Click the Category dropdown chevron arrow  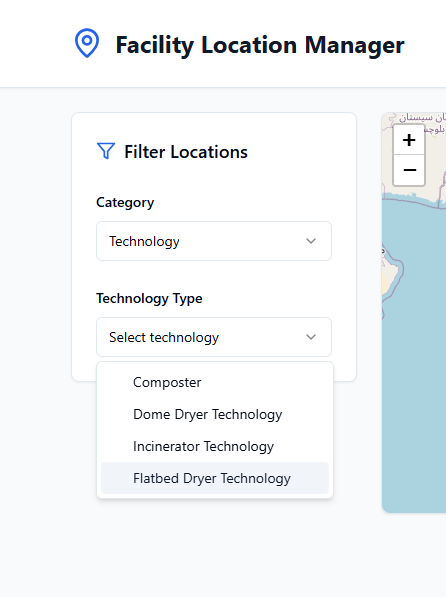click(x=311, y=241)
